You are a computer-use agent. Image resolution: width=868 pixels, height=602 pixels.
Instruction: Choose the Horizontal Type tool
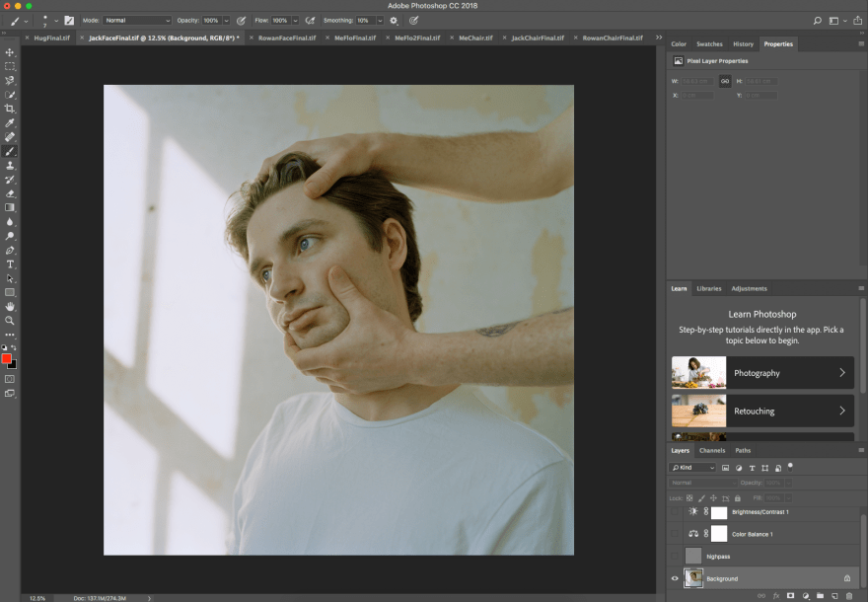coord(10,264)
